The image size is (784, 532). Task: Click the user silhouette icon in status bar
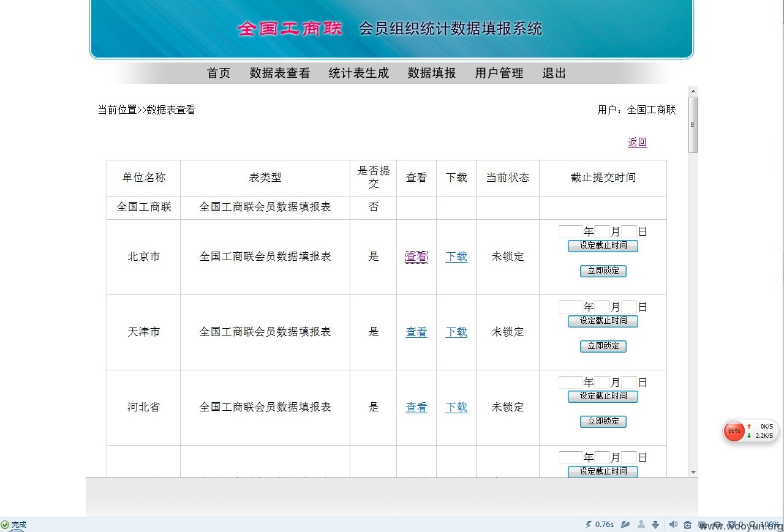point(641,525)
